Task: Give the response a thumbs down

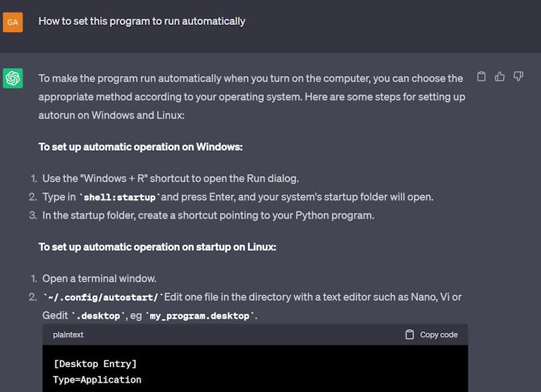Action: (518, 76)
